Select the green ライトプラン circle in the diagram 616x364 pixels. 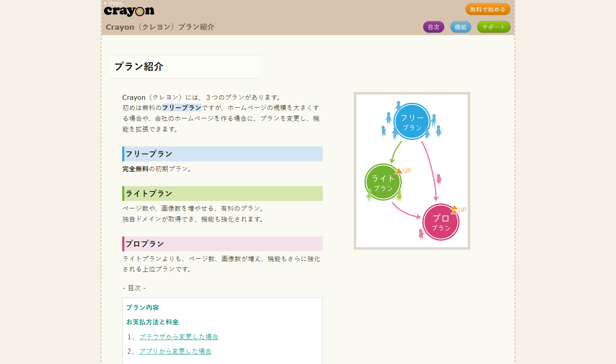[x=383, y=182]
